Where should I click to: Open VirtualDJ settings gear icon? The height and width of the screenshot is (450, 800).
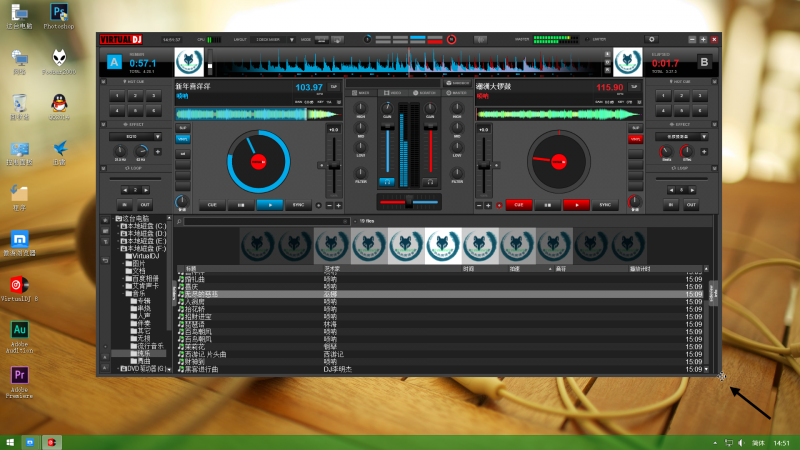(x=652, y=39)
